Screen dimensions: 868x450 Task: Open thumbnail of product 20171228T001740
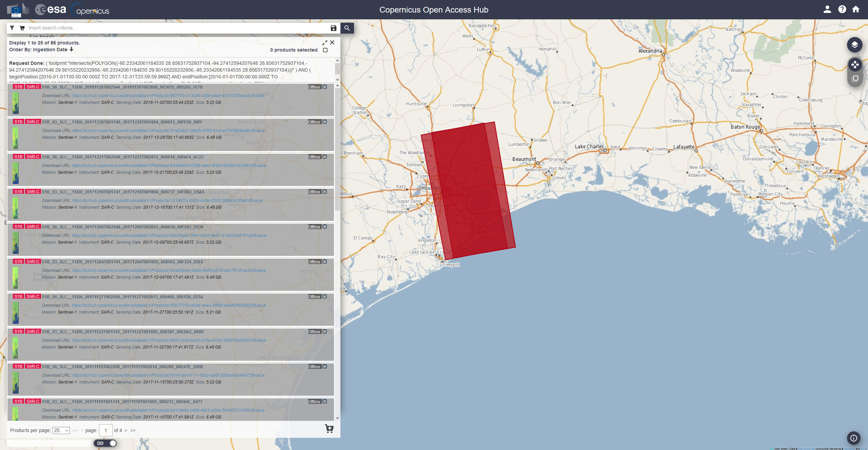click(x=16, y=138)
